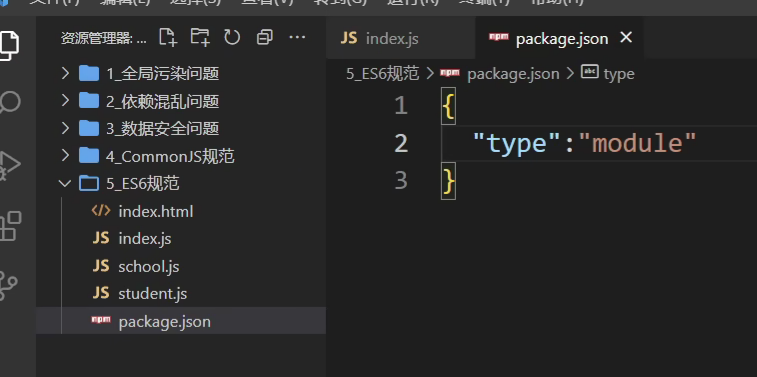Expand the 4_CommonJS规范 folder chevron
Viewport: 757px width, 377px height.
66,156
